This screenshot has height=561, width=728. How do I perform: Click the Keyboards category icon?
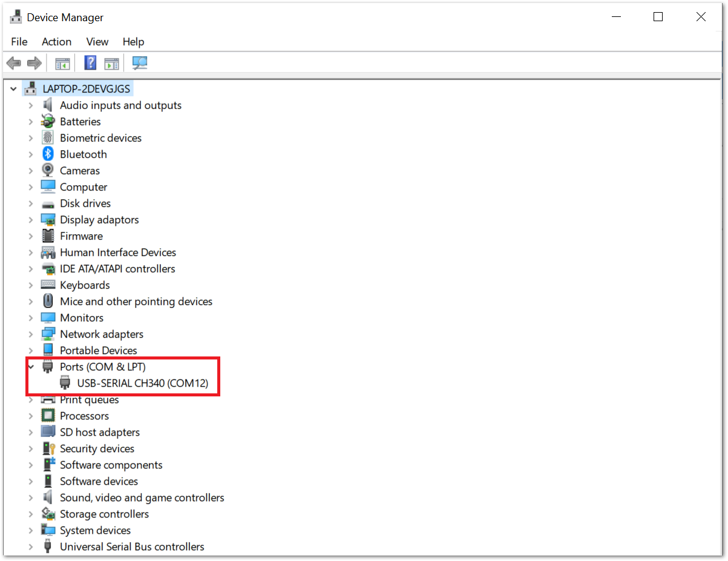(48, 285)
